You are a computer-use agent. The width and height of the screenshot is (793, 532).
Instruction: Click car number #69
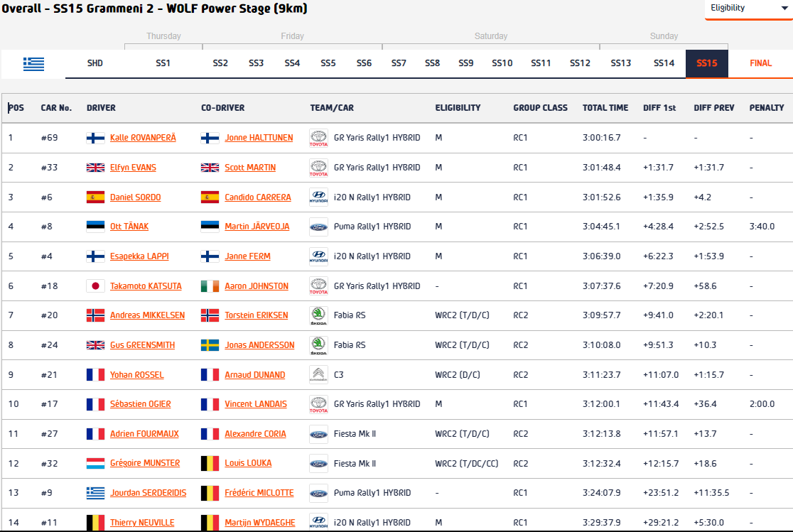click(x=50, y=138)
